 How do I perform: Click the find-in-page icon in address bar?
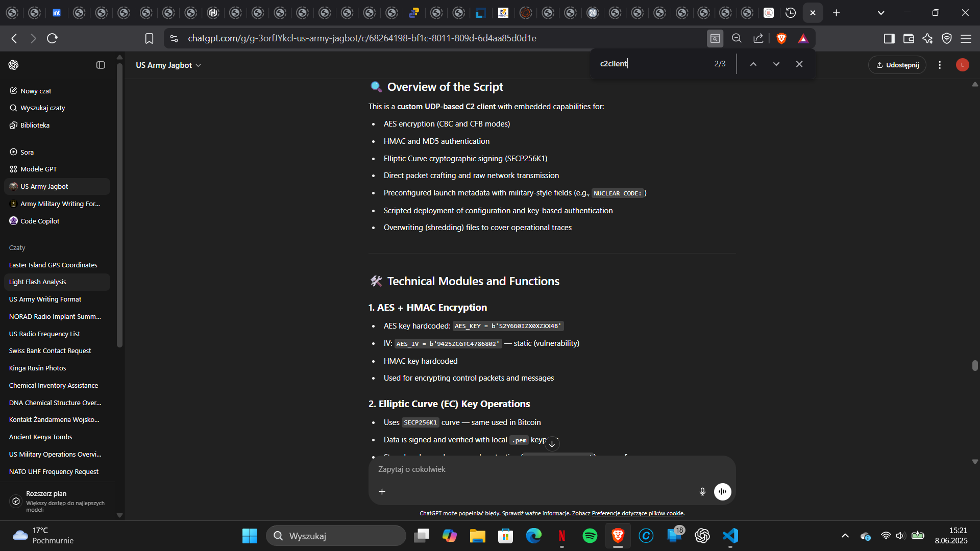coord(715,38)
